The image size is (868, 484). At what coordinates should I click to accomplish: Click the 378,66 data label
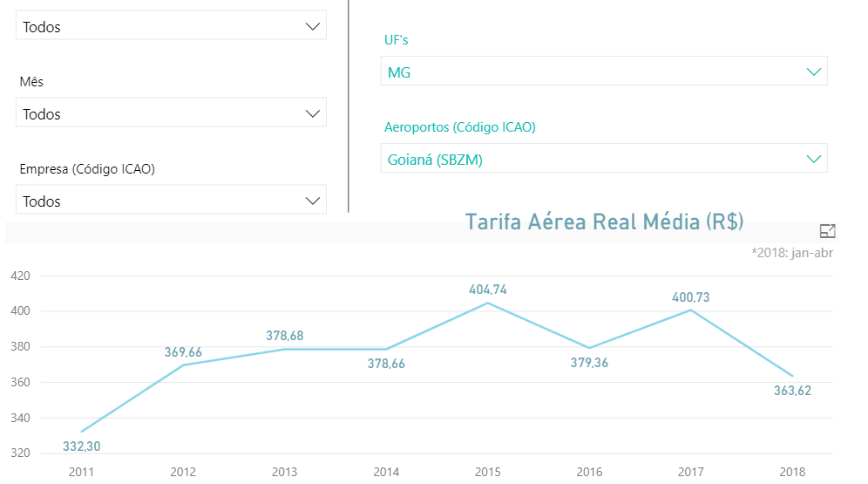(x=386, y=364)
